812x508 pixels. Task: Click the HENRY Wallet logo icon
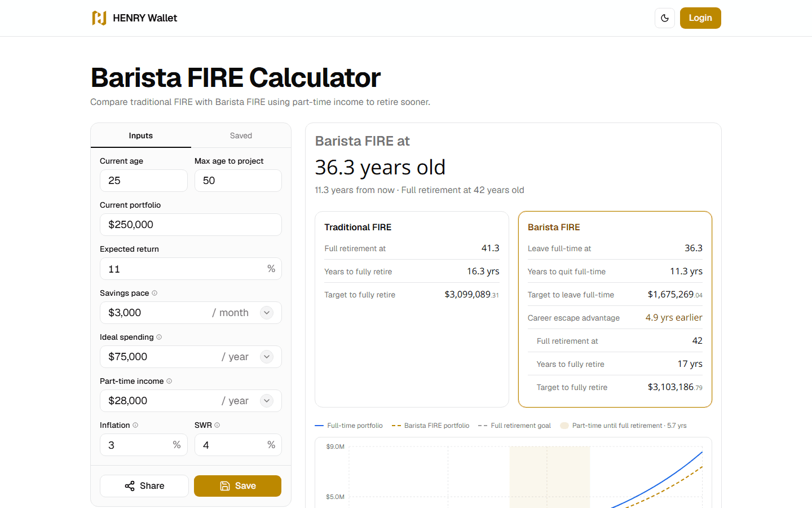[x=99, y=18]
